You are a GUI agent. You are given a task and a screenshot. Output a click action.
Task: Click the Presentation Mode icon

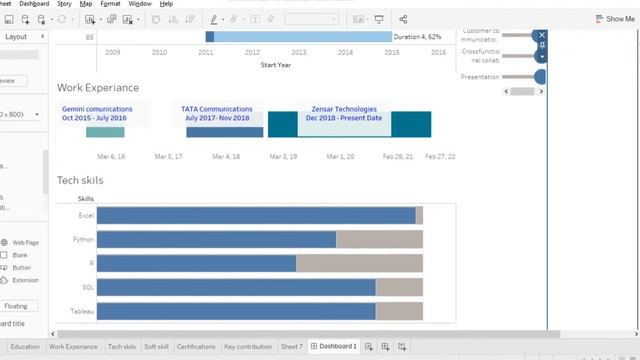pyautogui.click(x=379, y=19)
